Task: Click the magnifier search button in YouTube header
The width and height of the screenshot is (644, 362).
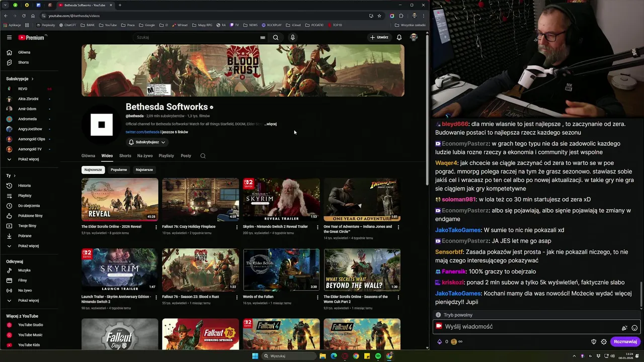Action: (x=276, y=37)
